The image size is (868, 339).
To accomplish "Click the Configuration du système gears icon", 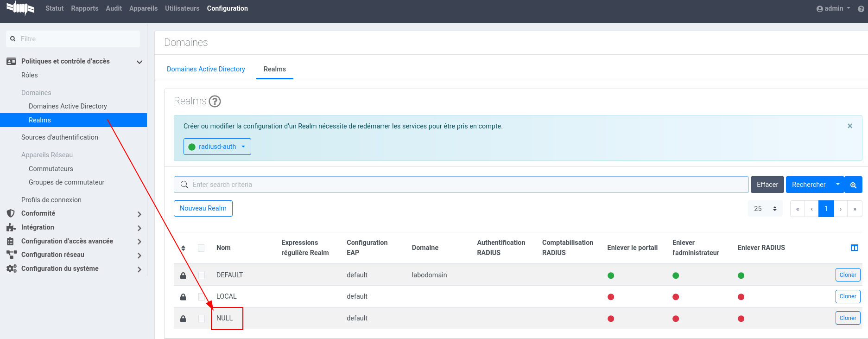I will pos(12,269).
